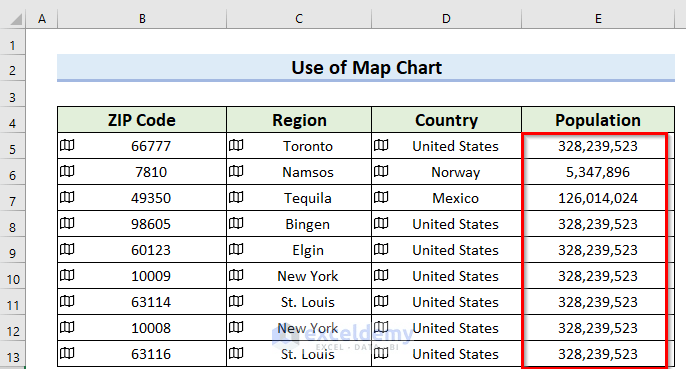Screen dimensions: 686x369
Task: Click the population cell 126,014,024
Action: coord(598,198)
